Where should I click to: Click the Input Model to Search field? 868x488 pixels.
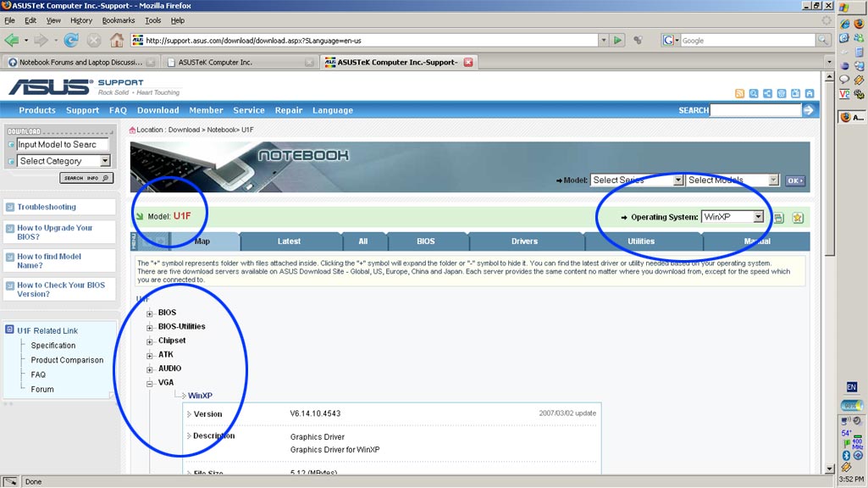(x=63, y=145)
